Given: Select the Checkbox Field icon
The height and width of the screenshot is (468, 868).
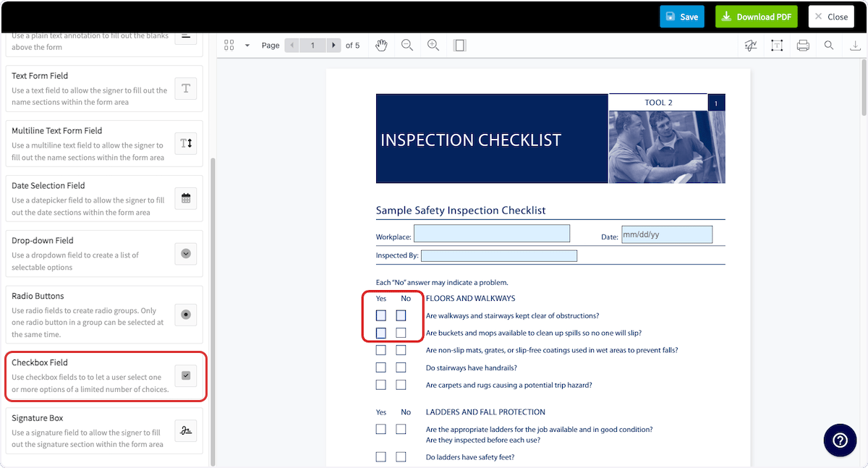Looking at the screenshot, I should click(x=186, y=375).
